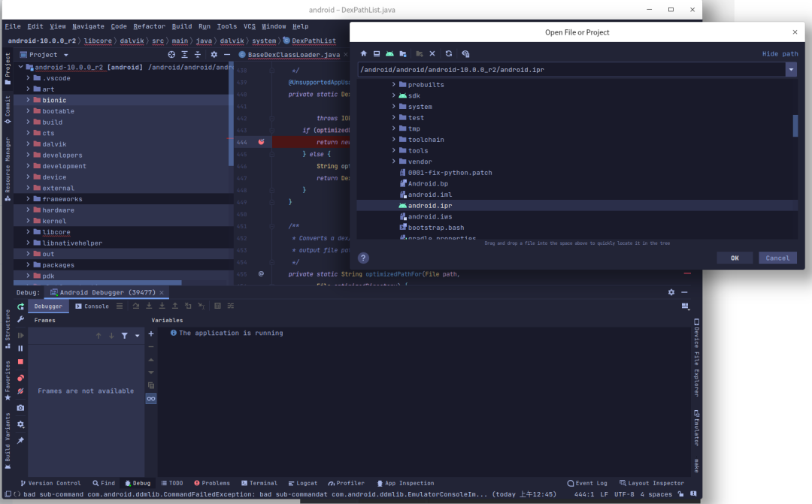This screenshot has height=504, width=812.
Task: Switch to the Console tab
Action: (92, 306)
